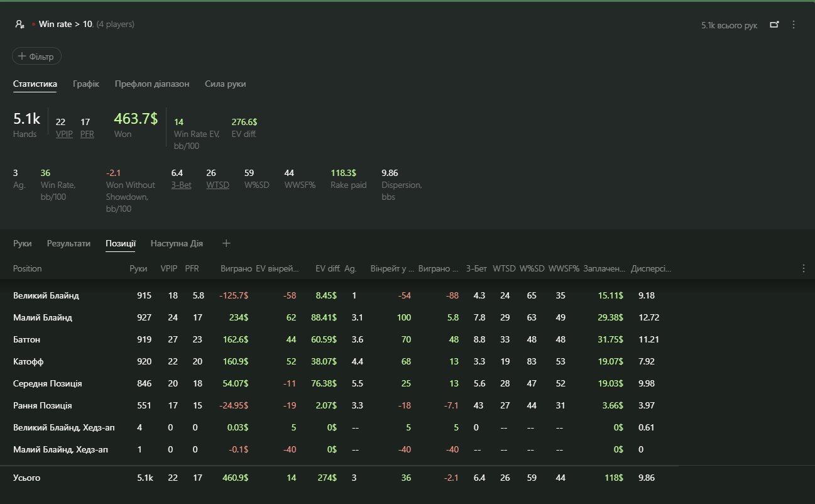Sort by the Ag. column header
The height and width of the screenshot is (504, 815).
350,268
